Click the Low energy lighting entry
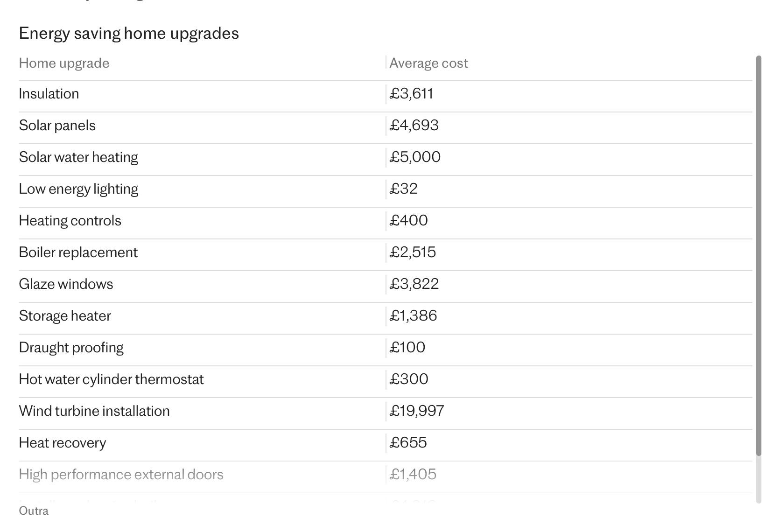Viewport: 772px width, 532px height. point(78,189)
